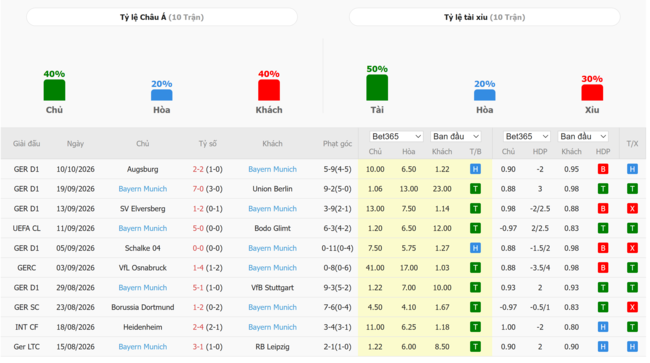Select the Tỷ lệ Châu Á tab

pos(162,17)
